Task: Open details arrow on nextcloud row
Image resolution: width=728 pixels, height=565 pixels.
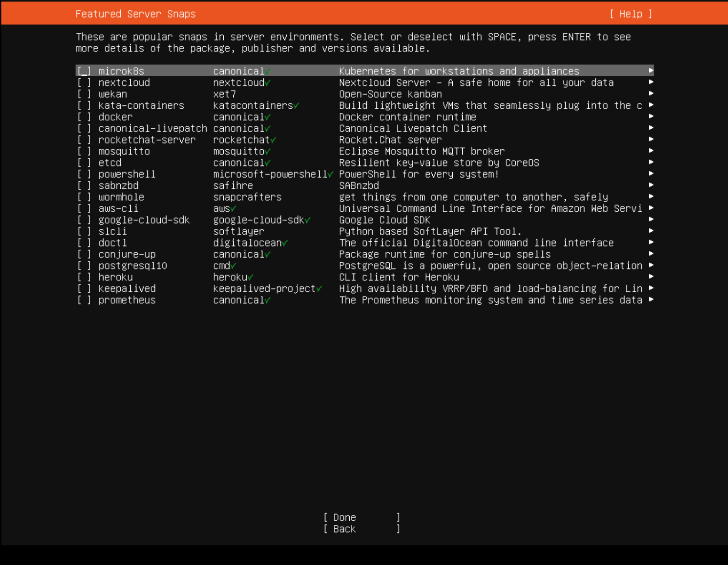Action: click(x=651, y=82)
